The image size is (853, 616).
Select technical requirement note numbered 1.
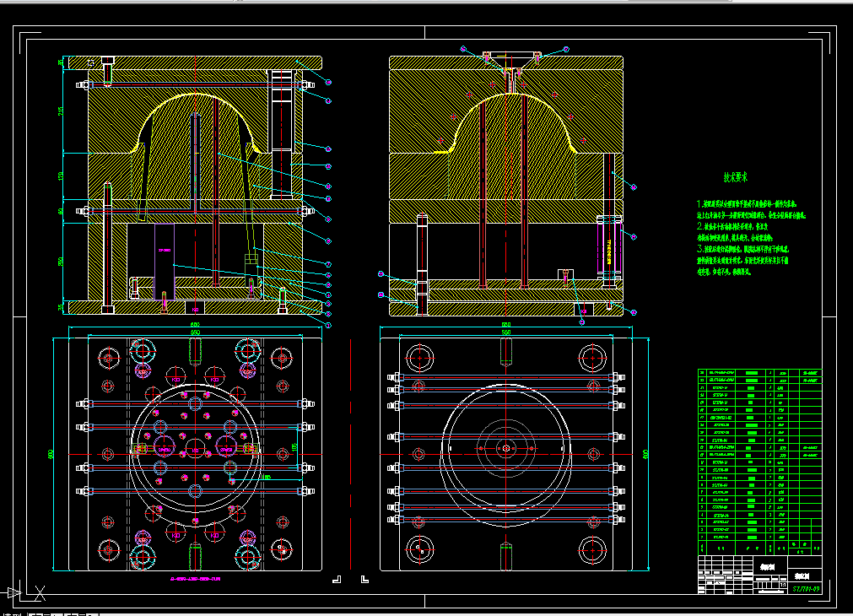click(751, 209)
